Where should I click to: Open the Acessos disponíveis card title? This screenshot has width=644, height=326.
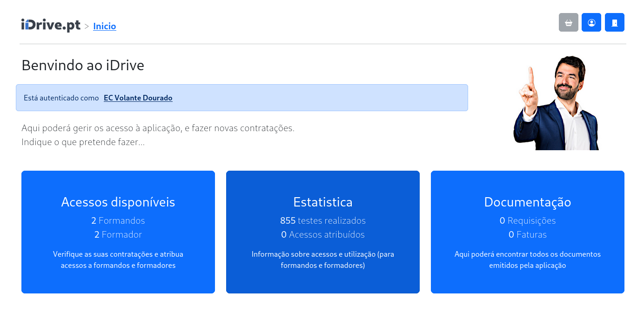coord(118,202)
